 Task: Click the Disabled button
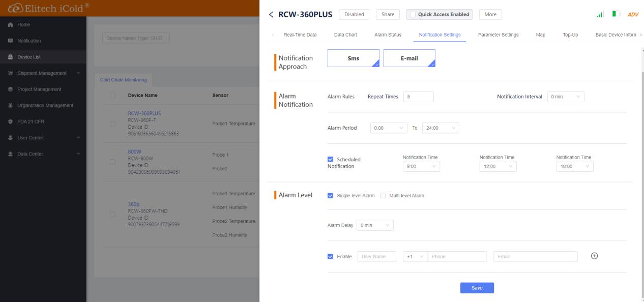tap(354, 14)
